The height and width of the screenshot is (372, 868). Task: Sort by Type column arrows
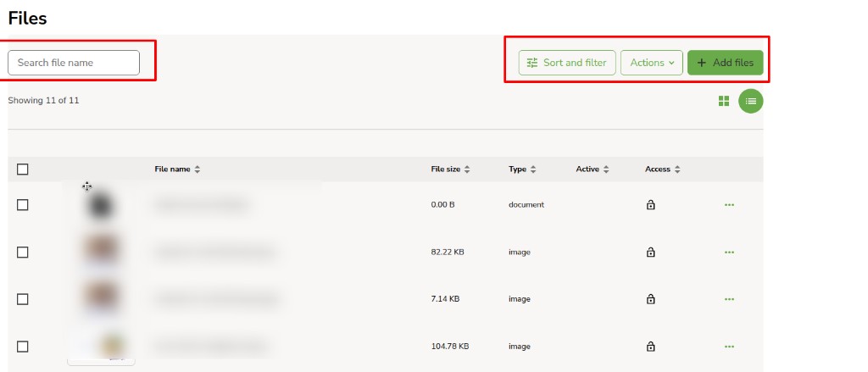tap(532, 169)
